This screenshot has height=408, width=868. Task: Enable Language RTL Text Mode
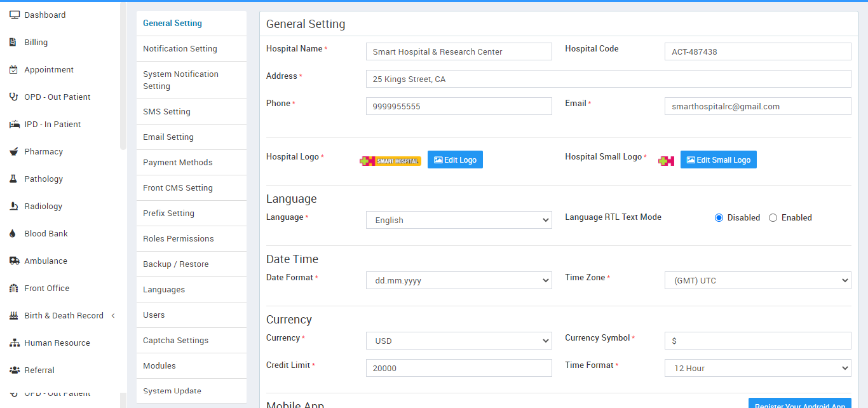(x=773, y=218)
